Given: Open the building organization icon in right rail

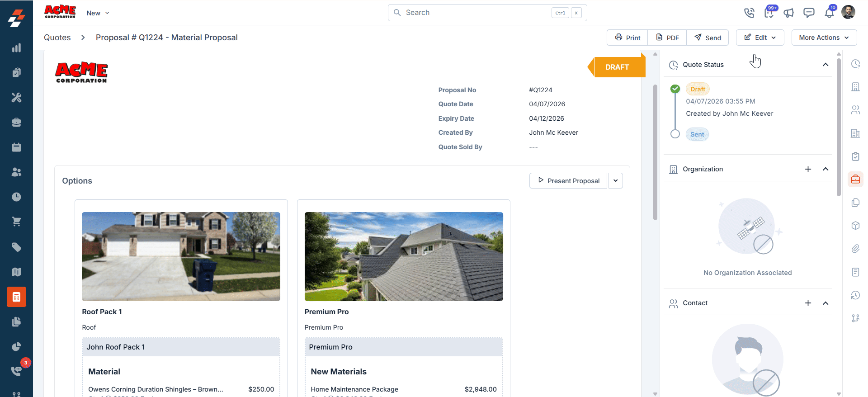Looking at the screenshot, I should [x=855, y=87].
